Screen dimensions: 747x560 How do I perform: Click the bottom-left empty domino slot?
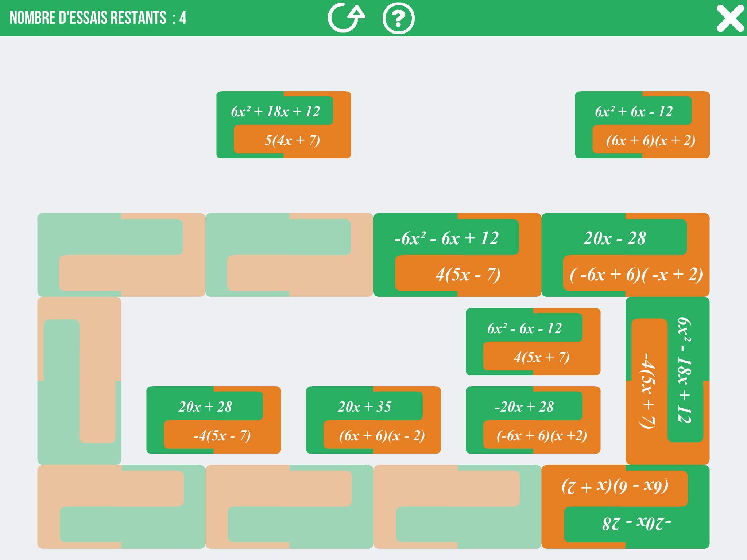121,507
